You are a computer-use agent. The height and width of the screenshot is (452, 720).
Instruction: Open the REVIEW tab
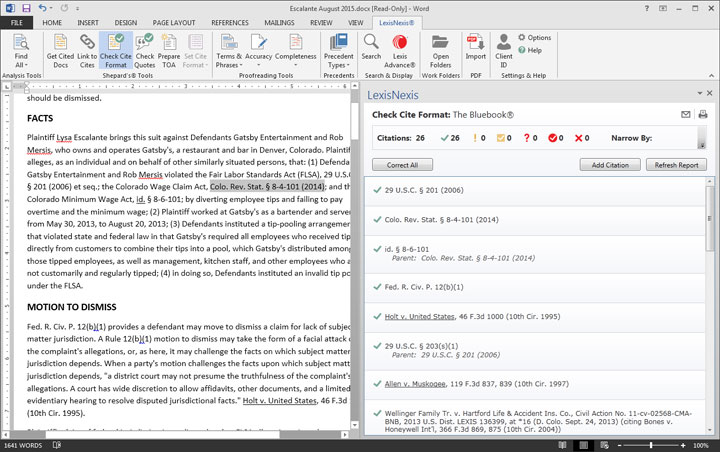pyautogui.click(x=321, y=23)
